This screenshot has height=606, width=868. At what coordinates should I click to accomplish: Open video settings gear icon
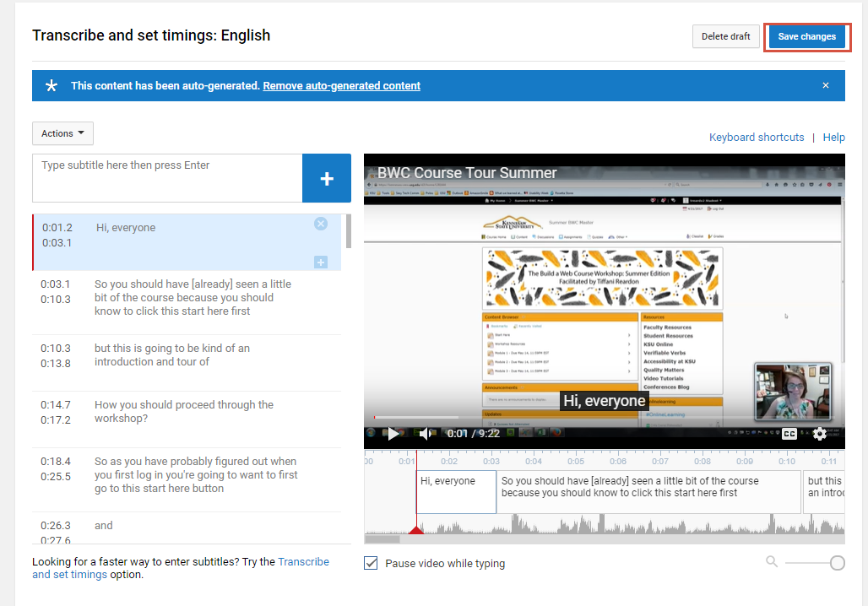[x=819, y=434]
